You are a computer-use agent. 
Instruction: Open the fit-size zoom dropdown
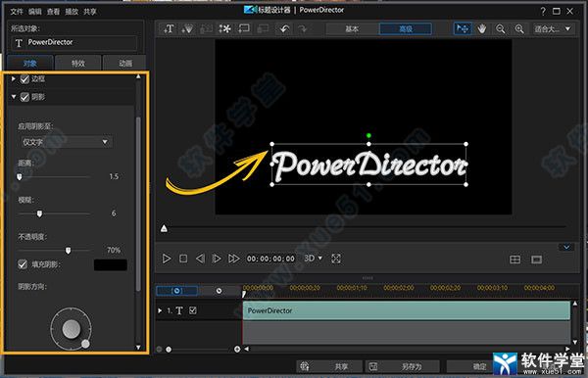553,28
